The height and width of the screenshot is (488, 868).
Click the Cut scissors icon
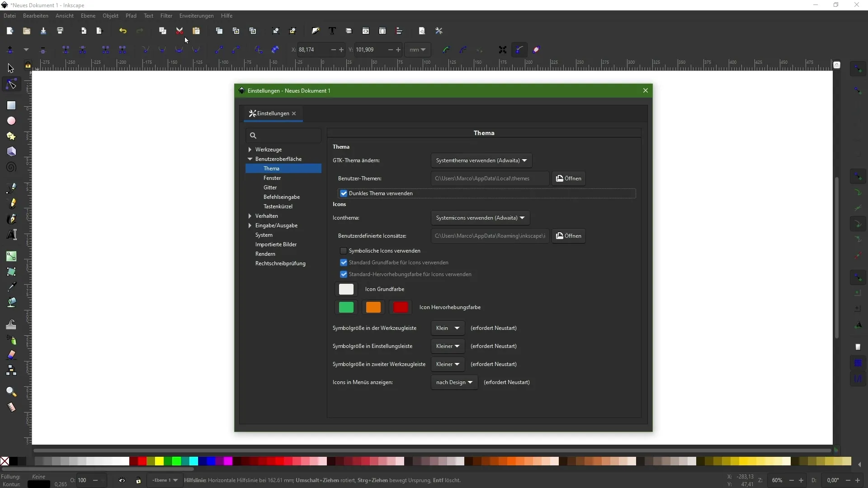click(x=179, y=31)
